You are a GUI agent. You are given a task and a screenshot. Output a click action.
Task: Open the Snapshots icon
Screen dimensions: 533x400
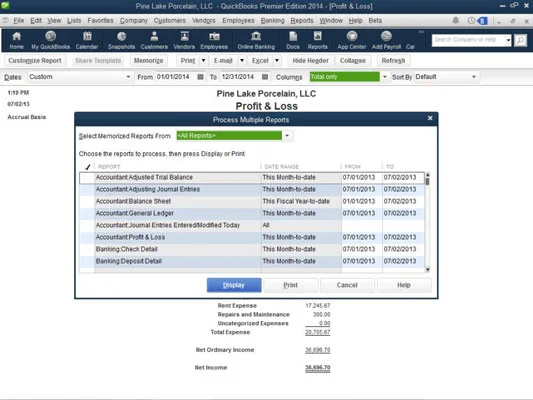click(121, 40)
